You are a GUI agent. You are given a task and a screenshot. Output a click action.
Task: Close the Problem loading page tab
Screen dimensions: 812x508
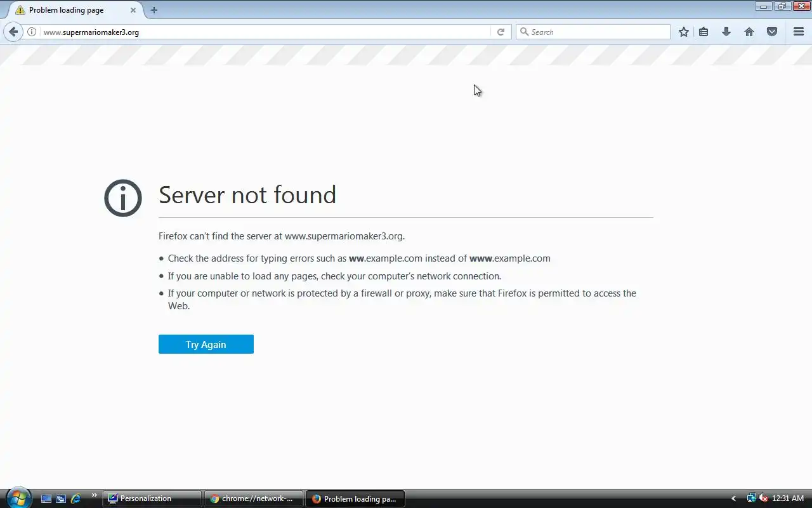click(133, 10)
